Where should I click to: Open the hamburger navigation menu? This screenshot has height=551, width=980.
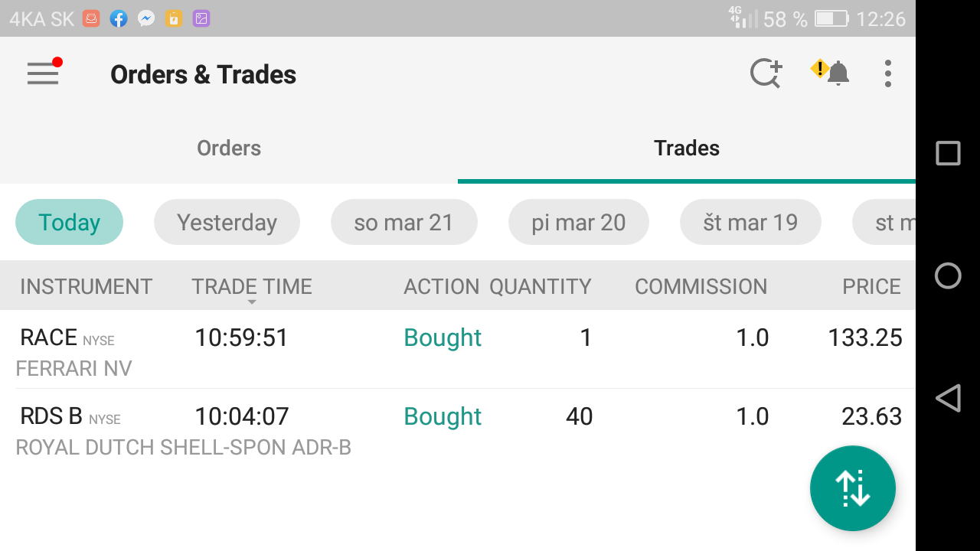coord(43,73)
